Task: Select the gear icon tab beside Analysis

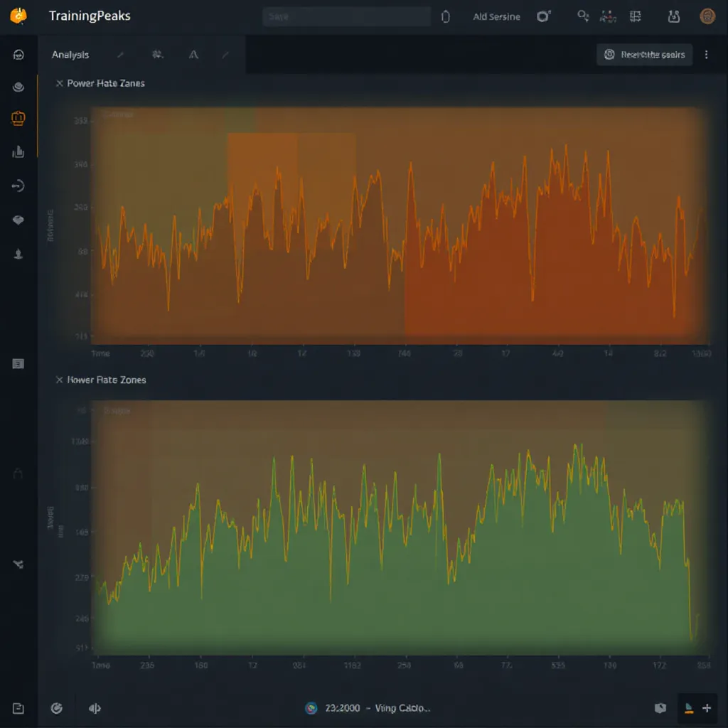Action: point(157,55)
